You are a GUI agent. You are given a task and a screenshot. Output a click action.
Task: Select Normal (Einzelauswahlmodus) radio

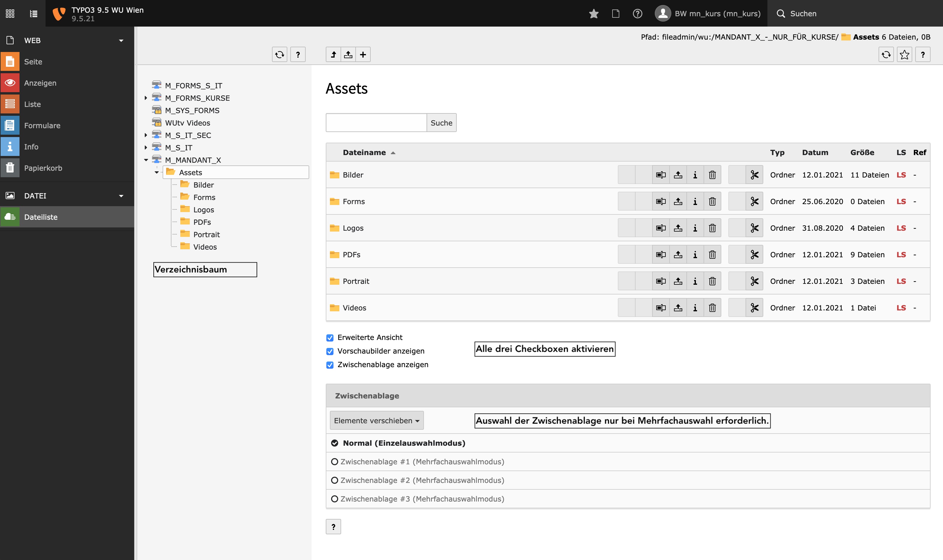tap(335, 443)
